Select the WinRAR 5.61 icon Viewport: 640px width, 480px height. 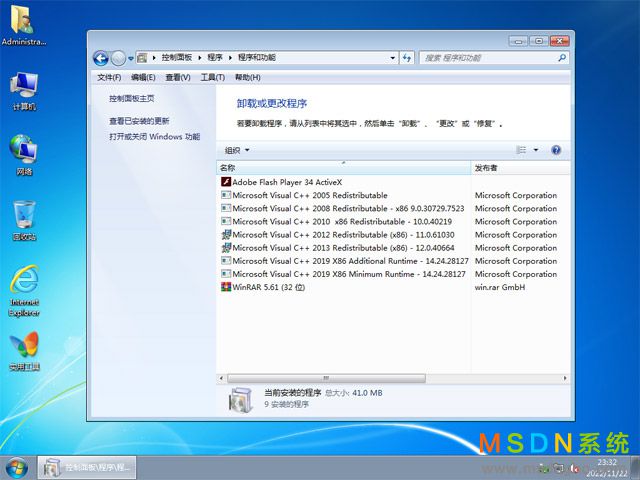coord(226,287)
